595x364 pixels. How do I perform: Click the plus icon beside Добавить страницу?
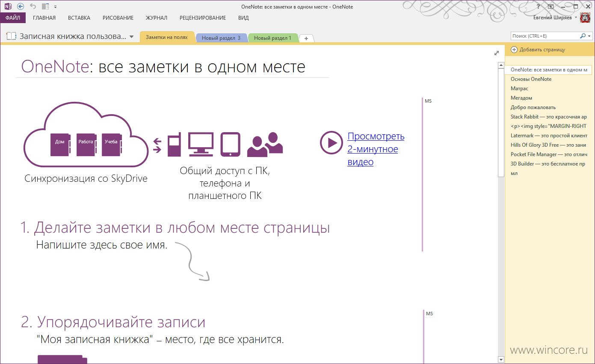pyautogui.click(x=514, y=50)
